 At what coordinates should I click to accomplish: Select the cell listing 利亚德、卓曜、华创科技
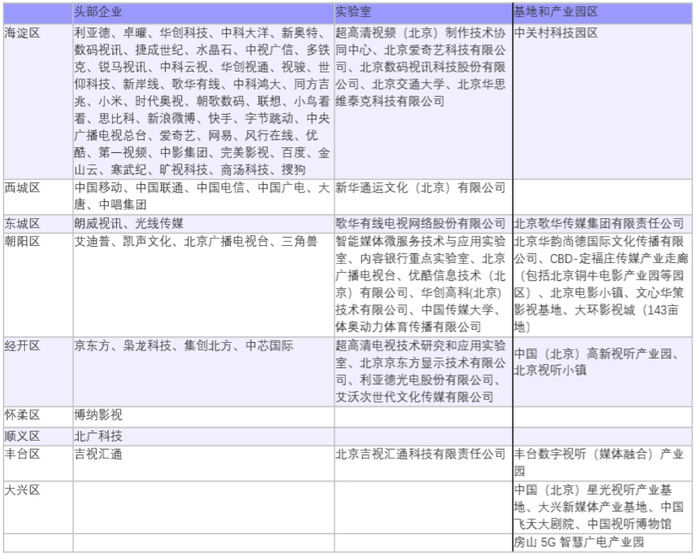pos(204,101)
